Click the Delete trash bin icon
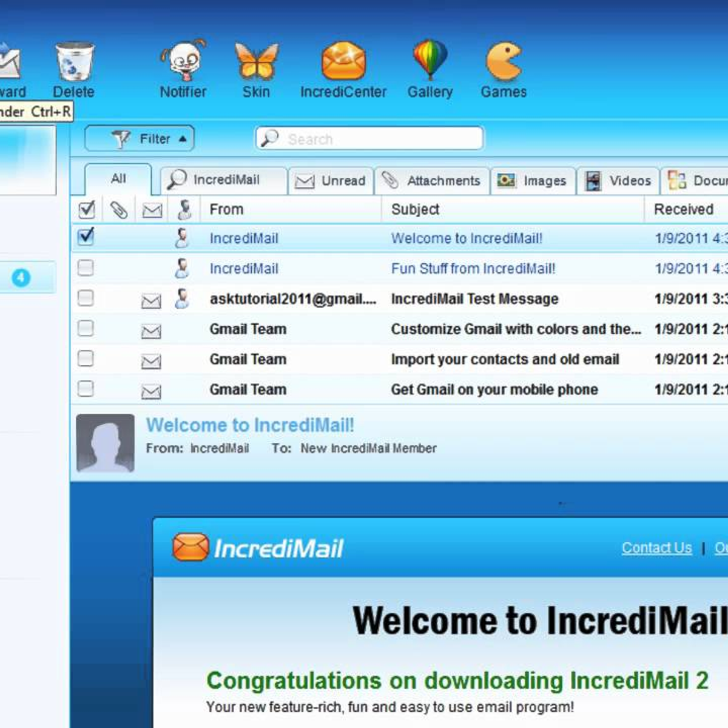This screenshot has height=728, width=728. pyautogui.click(x=74, y=62)
